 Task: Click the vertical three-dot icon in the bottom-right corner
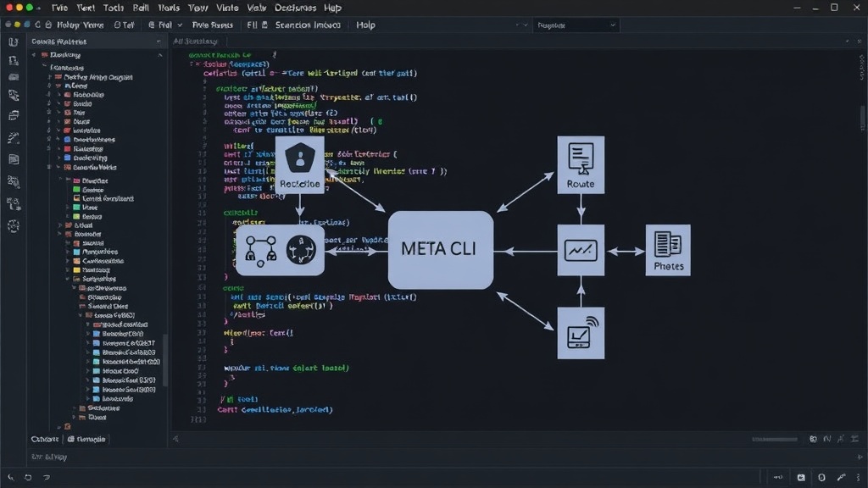pos(859,477)
